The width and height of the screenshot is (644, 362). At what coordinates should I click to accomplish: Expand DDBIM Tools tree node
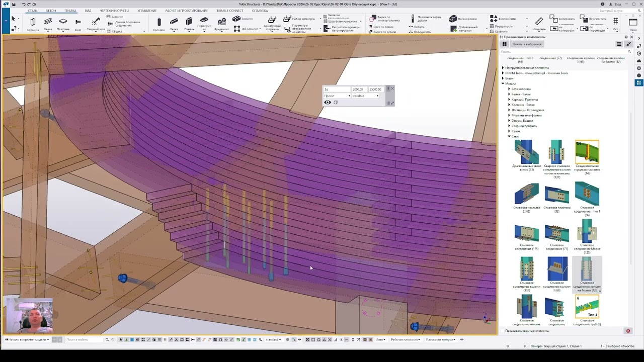pos(503,73)
